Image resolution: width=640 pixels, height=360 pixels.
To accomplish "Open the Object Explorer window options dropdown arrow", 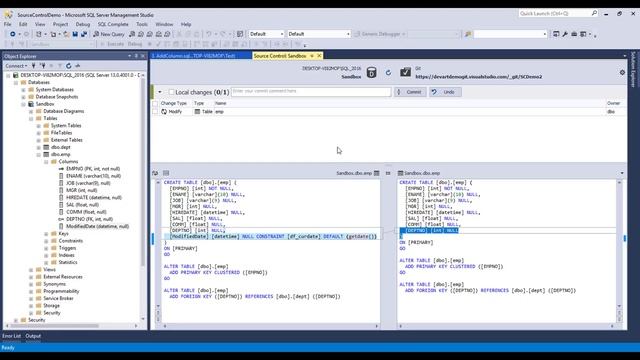I will click(x=129, y=56).
